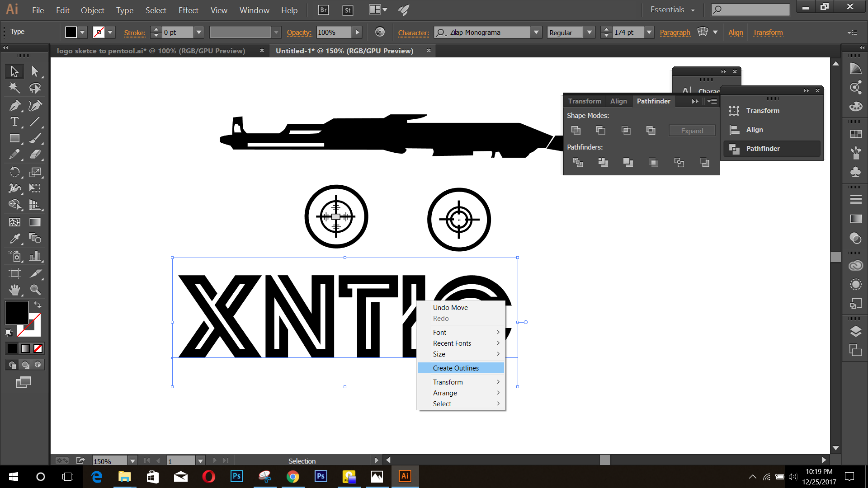Select the Pen tool

[14, 105]
